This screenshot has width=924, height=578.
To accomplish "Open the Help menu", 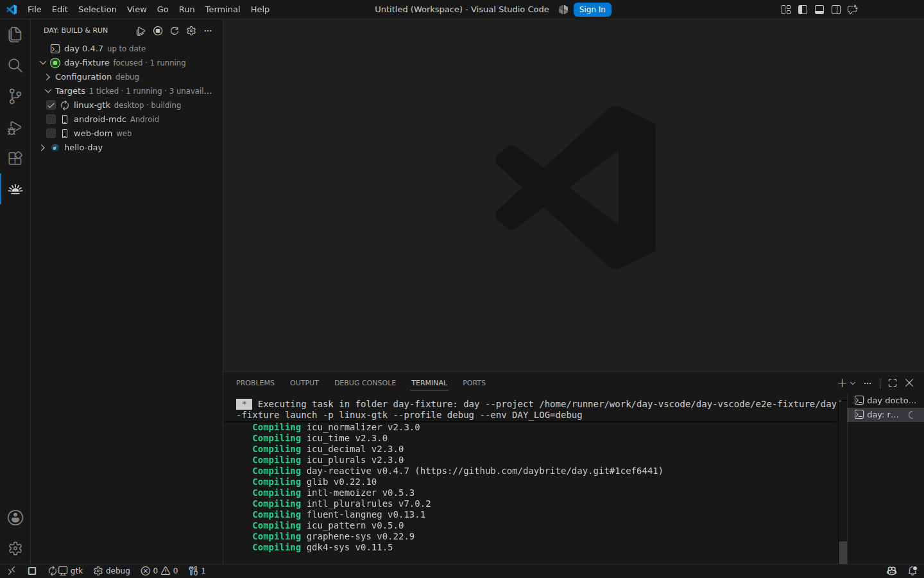I will click(260, 10).
